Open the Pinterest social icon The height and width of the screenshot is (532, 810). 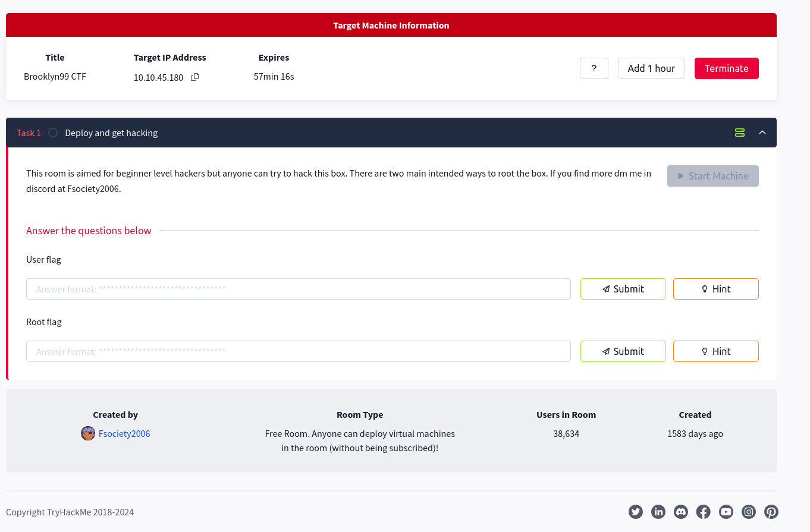(x=771, y=512)
